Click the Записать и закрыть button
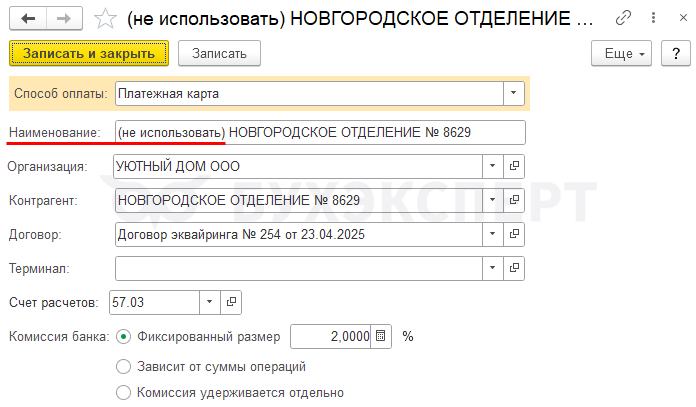The height and width of the screenshot is (407, 696). tap(89, 54)
